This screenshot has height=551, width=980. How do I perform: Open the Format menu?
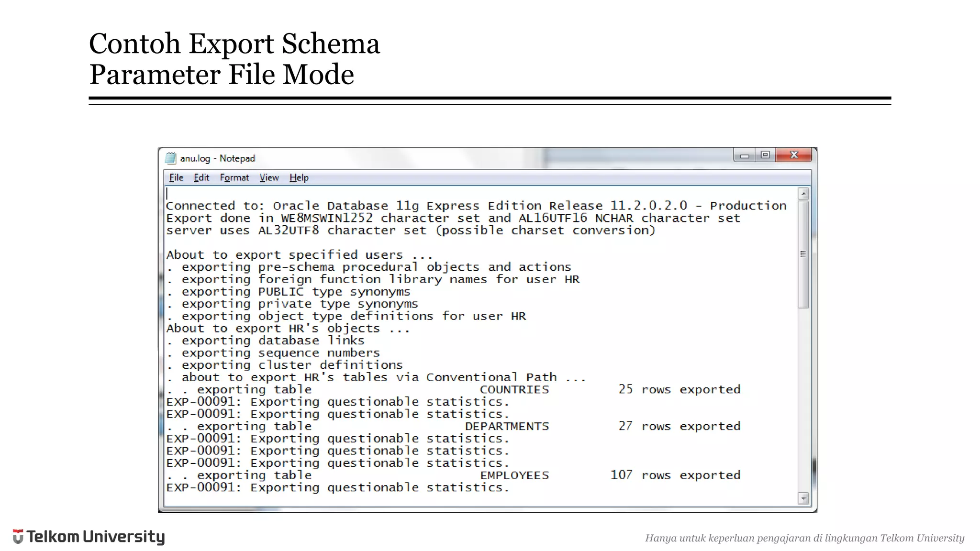[x=234, y=177]
